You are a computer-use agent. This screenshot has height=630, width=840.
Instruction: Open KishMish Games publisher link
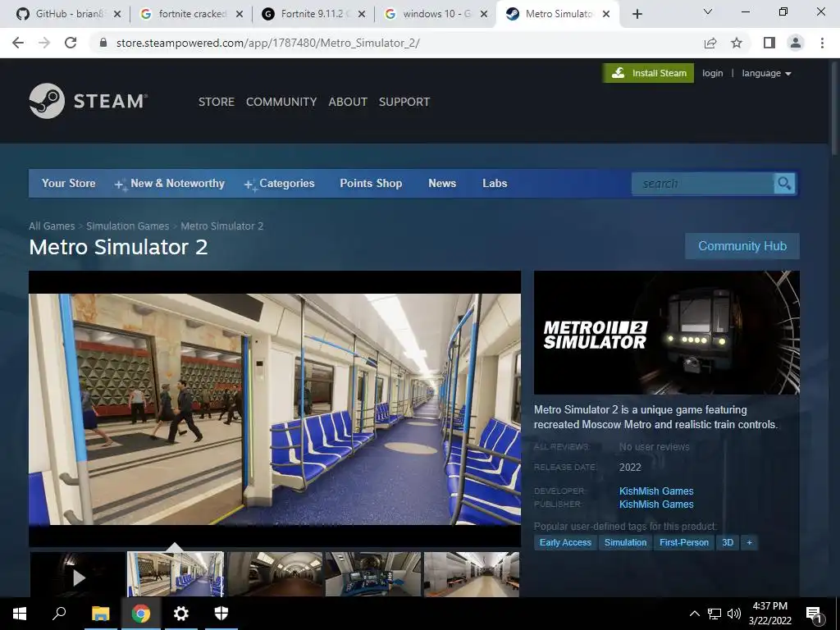tap(656, 504)
